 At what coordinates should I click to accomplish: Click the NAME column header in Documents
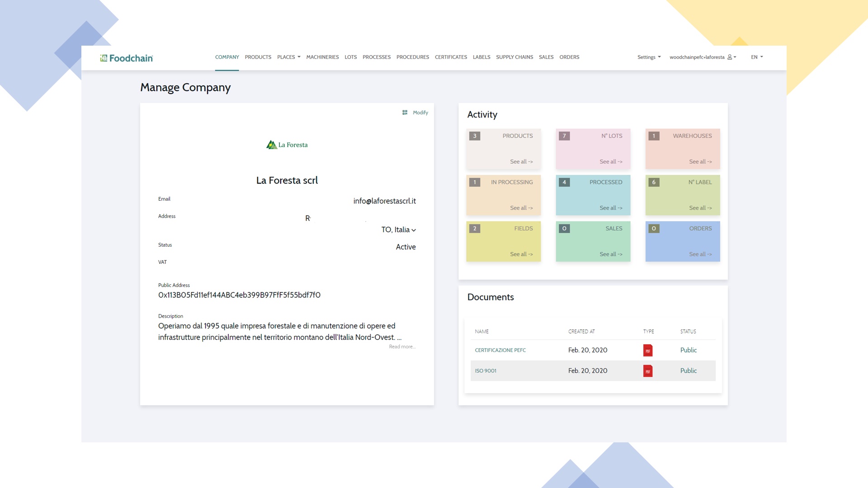(x=481, y=332)
